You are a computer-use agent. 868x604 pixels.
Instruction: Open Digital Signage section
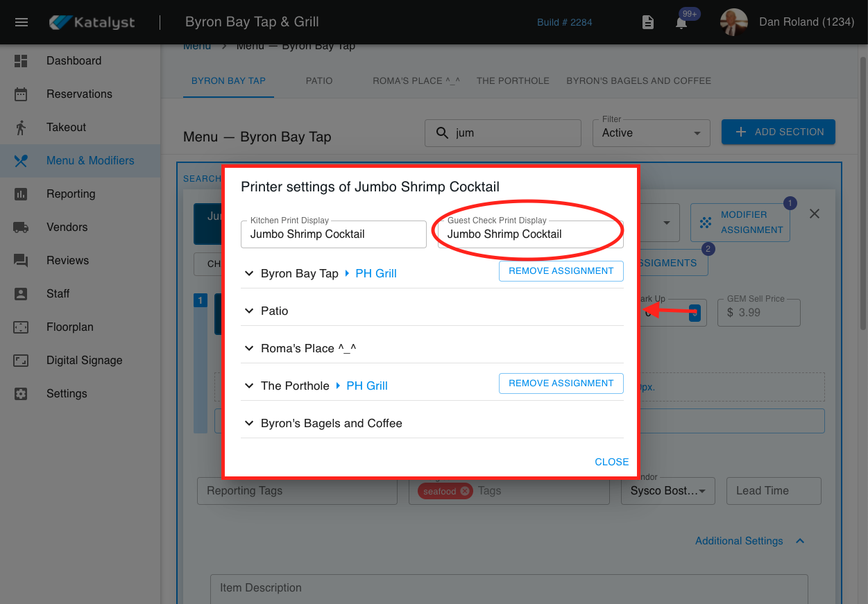pyautogui.click(x=84, y=361)
